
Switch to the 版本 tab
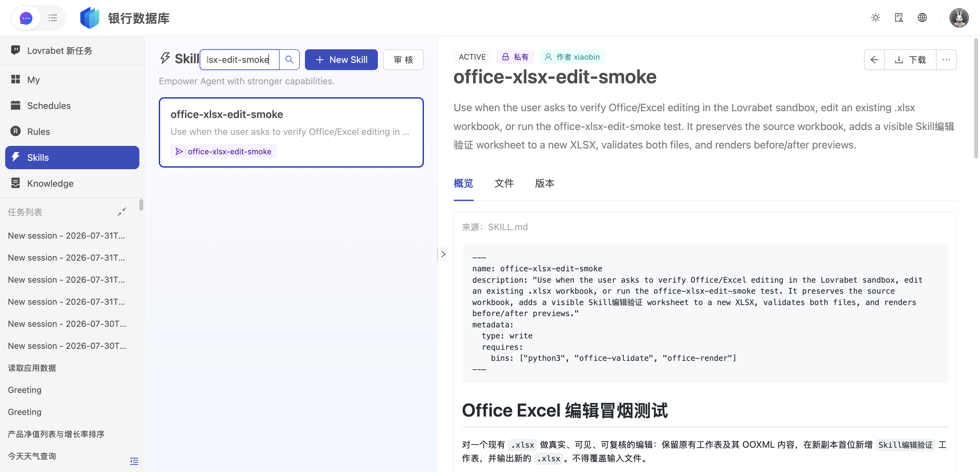(x=545, y=183)
